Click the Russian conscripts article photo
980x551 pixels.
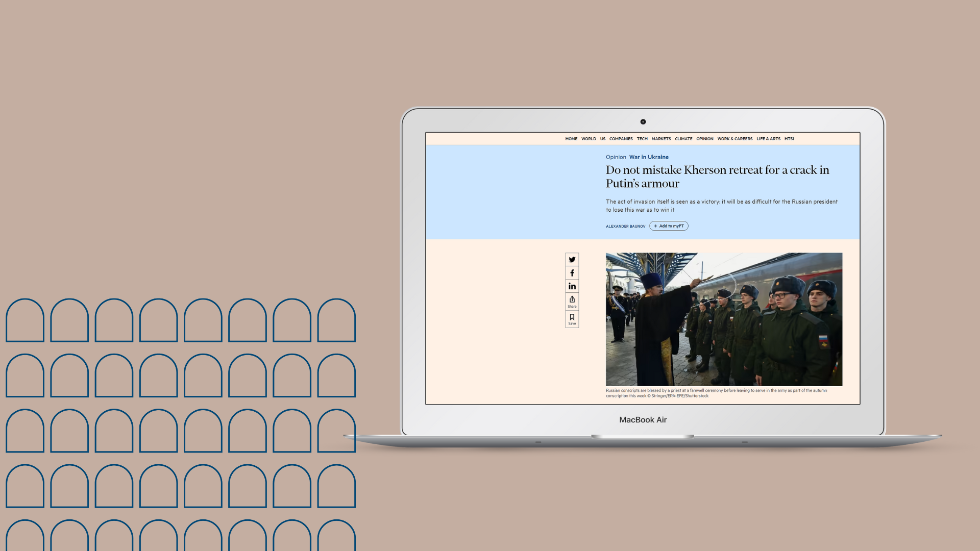pyautogui.click(x=724, y=319)
